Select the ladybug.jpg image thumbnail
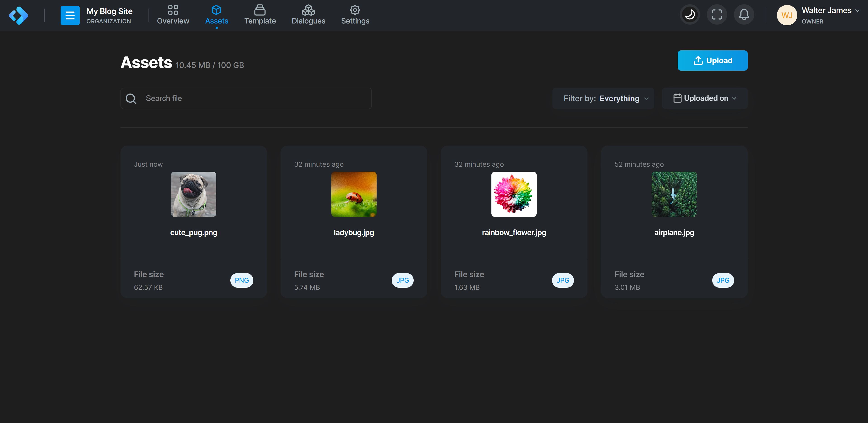The width and height of the screenshot is (868, 423). (x=354, y=194)
